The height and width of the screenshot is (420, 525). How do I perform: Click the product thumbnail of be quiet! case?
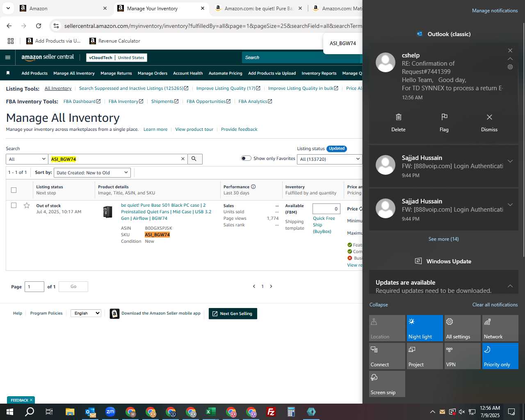point(107,212)
